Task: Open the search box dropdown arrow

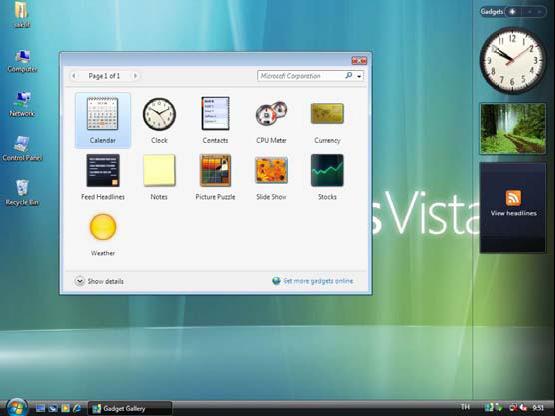Action: pyautogui.click(x=359, y=76)
